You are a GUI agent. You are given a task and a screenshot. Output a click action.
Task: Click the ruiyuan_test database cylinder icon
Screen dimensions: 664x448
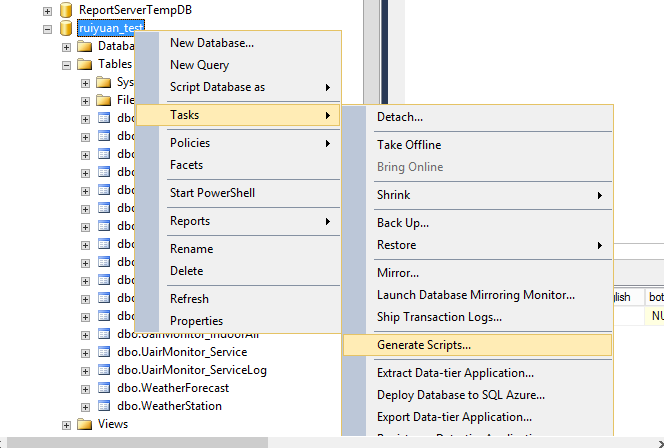tap(66, 28)
